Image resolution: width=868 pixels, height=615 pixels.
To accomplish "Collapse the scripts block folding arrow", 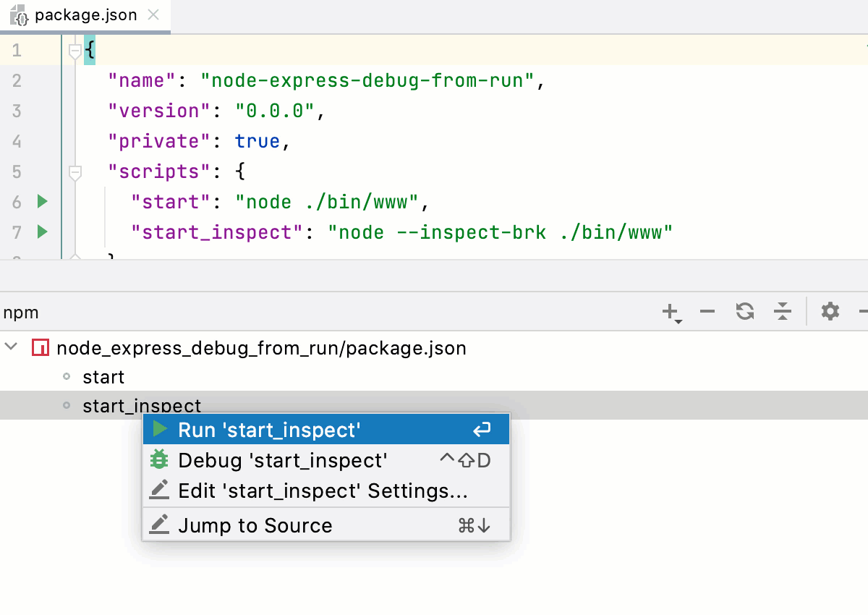I will coord(75,171).
